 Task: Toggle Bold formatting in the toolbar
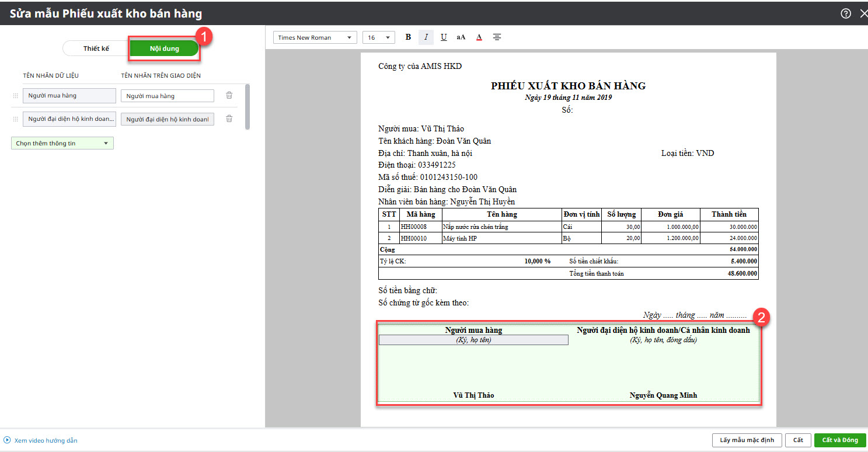point(408,37)
